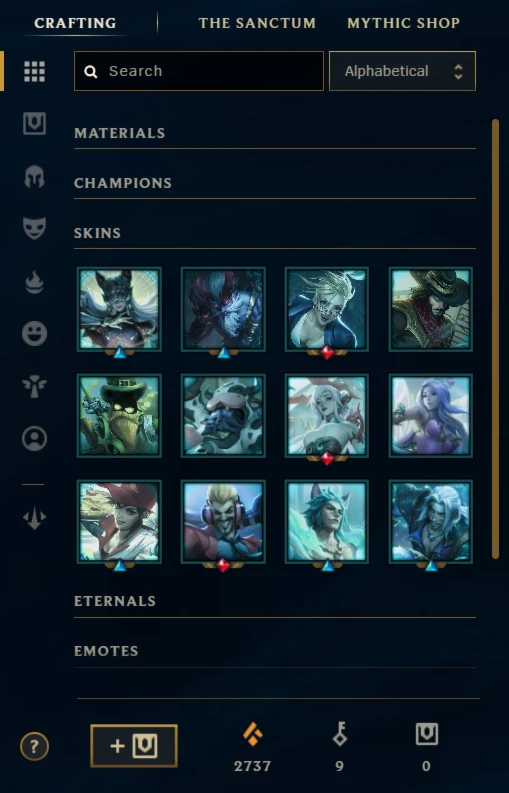Filter by Eternals flame icon
The width and height of the screenshot is (509, 793).
(x=34, y=282)
